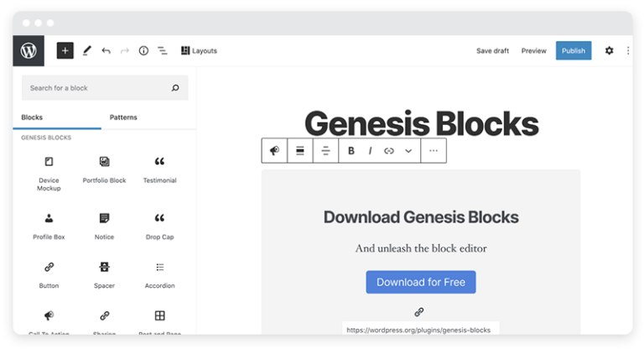Expand more rich text controls chevron
The height and width of the screenshot is (349, 644).
click(408, 151)
